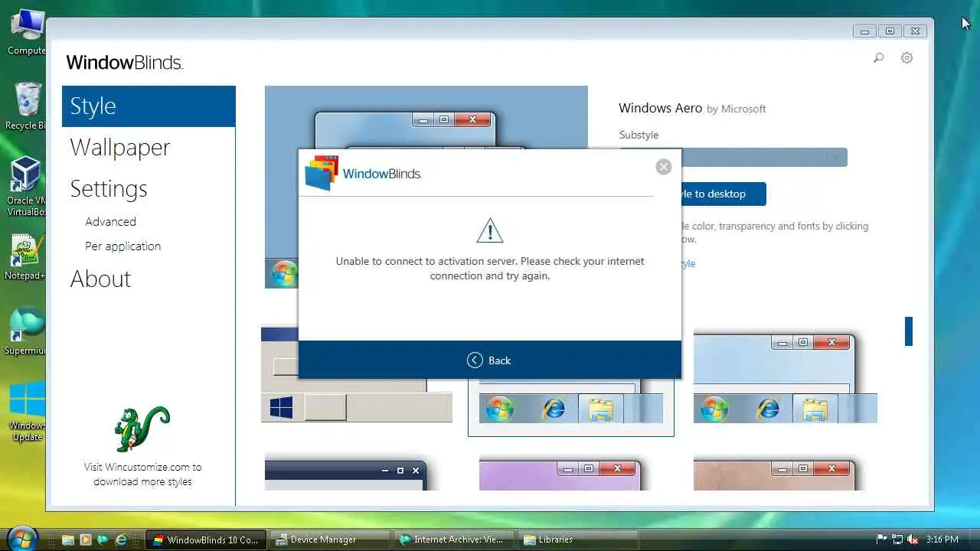Image resolution: width=980 pixels, height=551 pixels.
Task: Click the style list scrollbar thumb
Action: pyautogui.click(x=909, y=331)
